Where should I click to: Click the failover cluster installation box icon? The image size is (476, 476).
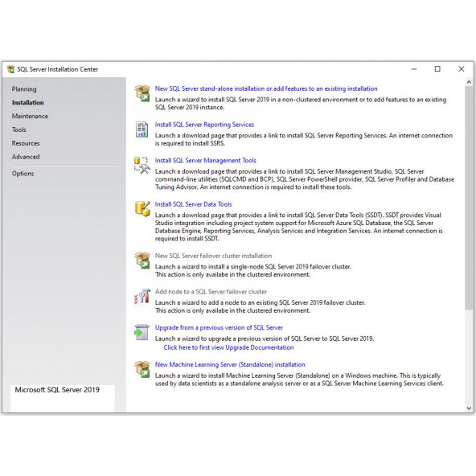142,261
